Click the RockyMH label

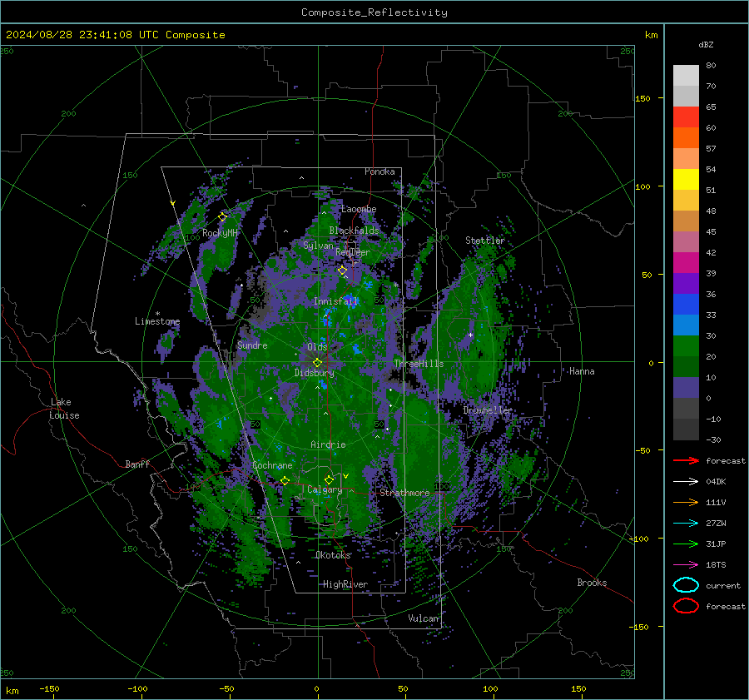tap(220, 233)
